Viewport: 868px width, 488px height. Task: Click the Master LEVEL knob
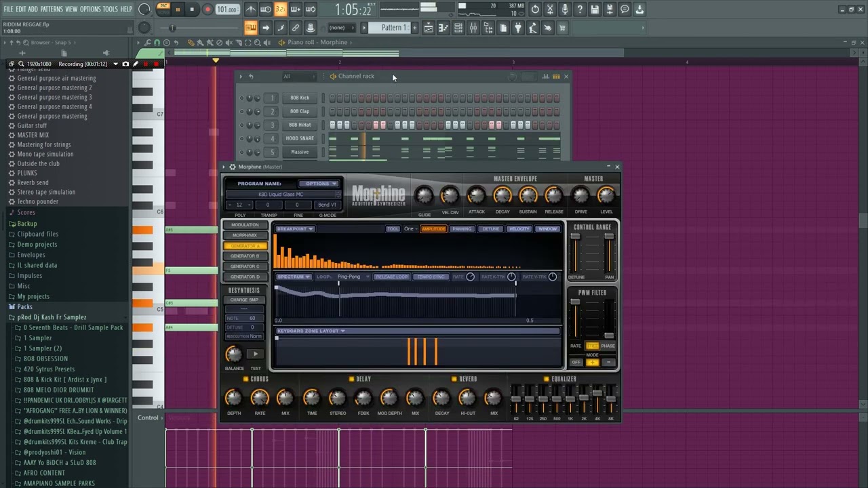coord(606,195)
